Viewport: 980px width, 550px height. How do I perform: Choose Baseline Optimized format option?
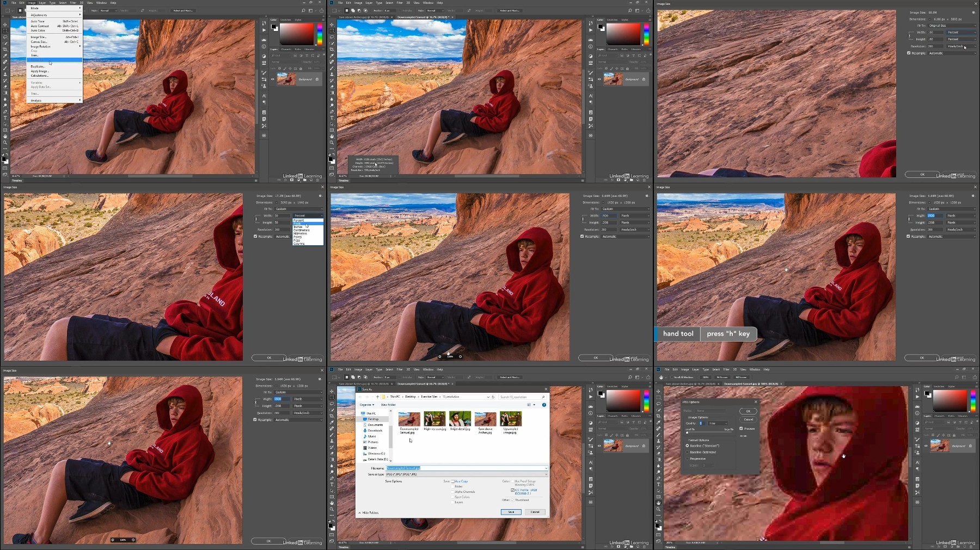[x=687, y=452]
